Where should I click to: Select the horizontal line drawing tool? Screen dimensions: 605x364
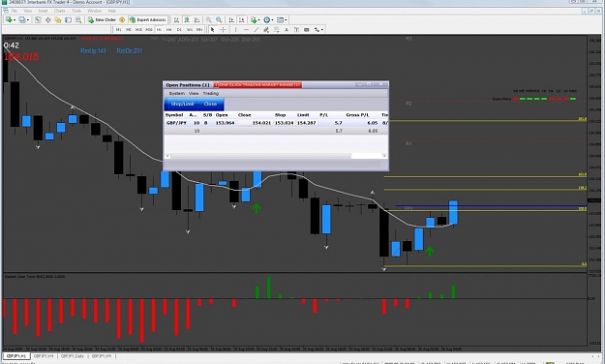[x=246, y=29]
